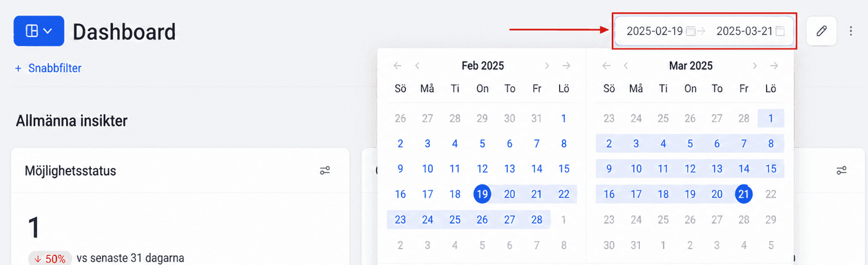This screenshot has width=868, height=265.
Task: Go to next month in Mar 2025 calendar
Action: coord(755,66)
